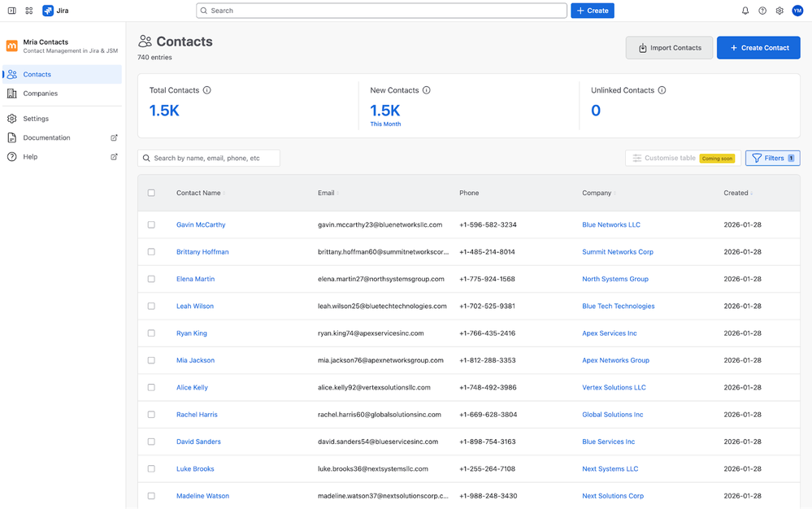
Task: Select all contacts with the header checkbox
Action: point(151,193)
